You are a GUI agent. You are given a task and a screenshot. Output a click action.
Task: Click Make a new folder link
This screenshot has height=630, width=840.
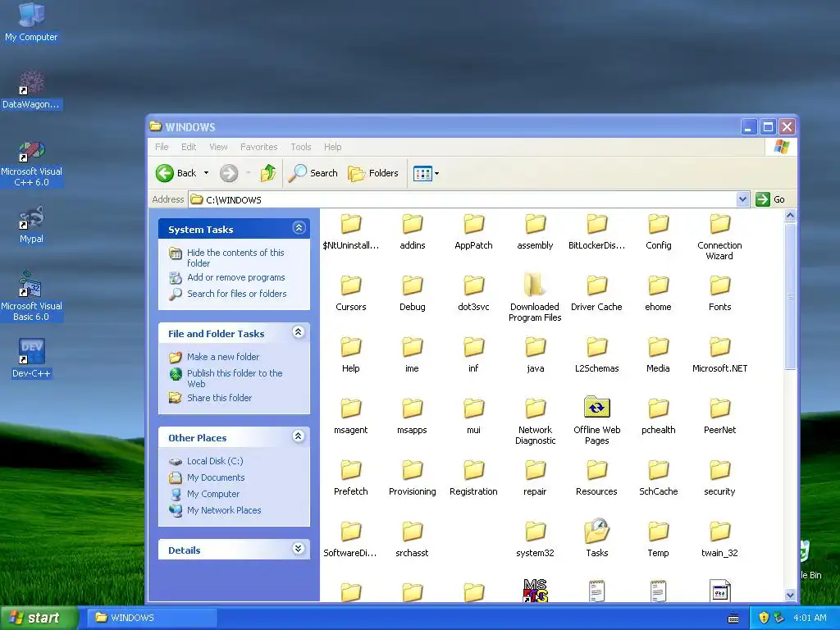[x=223, y=357]
